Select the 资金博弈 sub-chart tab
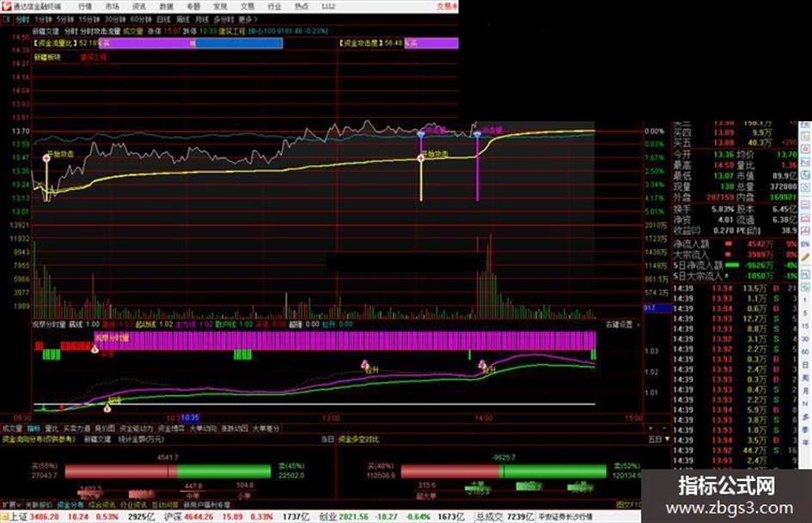The height and width of the screenshot is (523, 812). 171,429
